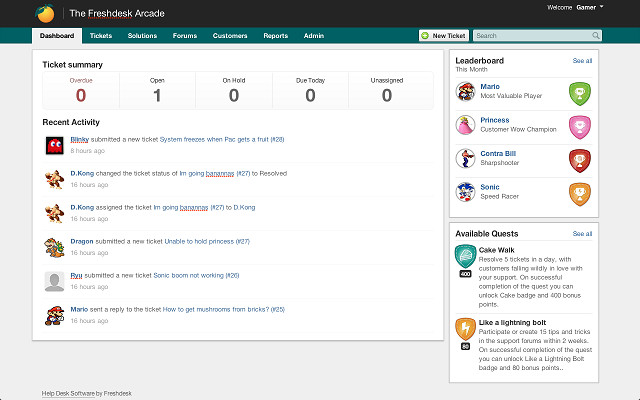Click the green Most Valuable Player trophy badge
Image resolution: width=640 pixels, height=400 pixels.
pos(580,93)
